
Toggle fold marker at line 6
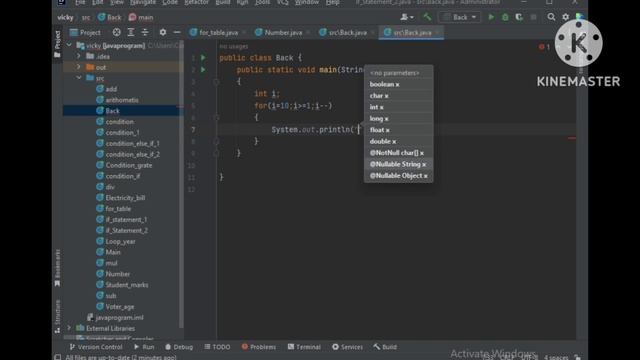216,118
